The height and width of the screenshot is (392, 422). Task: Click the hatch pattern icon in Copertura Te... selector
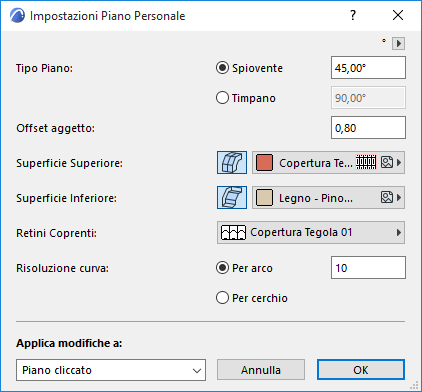[x=366, y=162]
